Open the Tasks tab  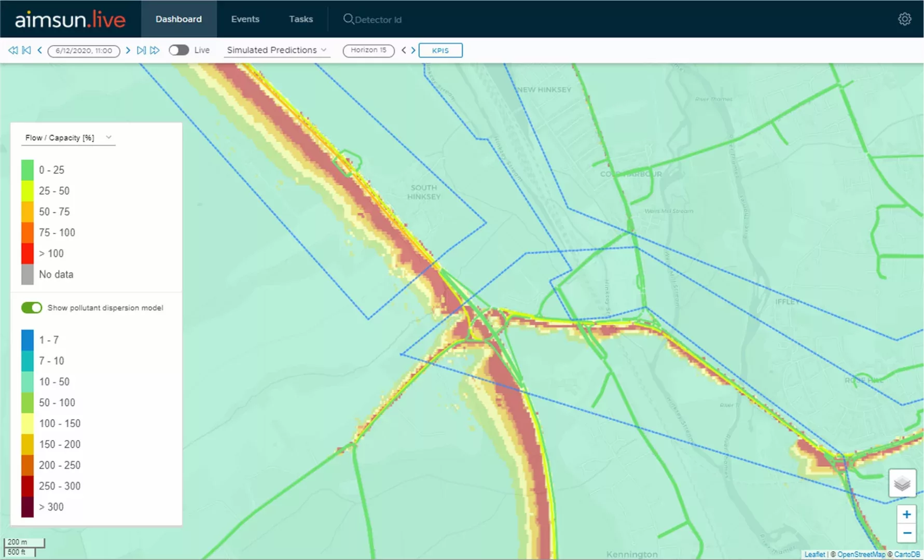coord(301,19)
